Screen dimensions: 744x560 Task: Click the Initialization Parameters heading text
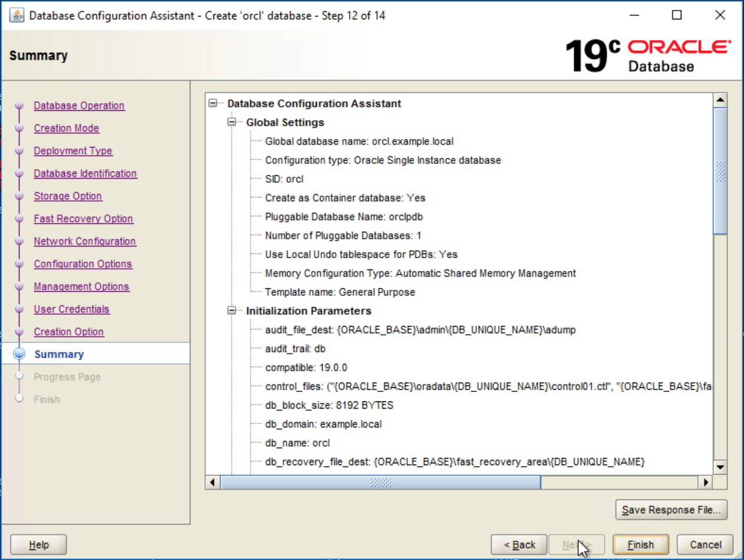309,311
